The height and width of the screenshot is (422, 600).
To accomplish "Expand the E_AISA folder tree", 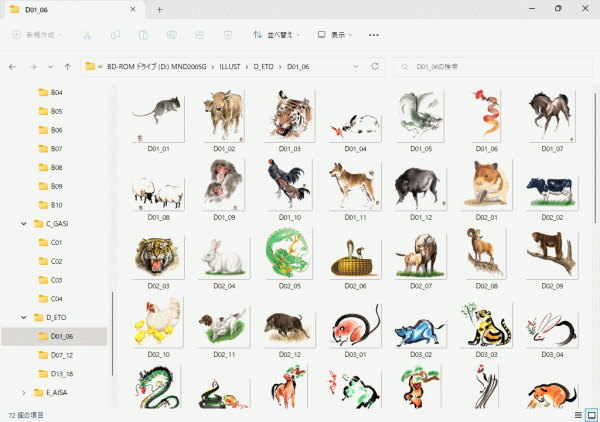I will [24, 393].
